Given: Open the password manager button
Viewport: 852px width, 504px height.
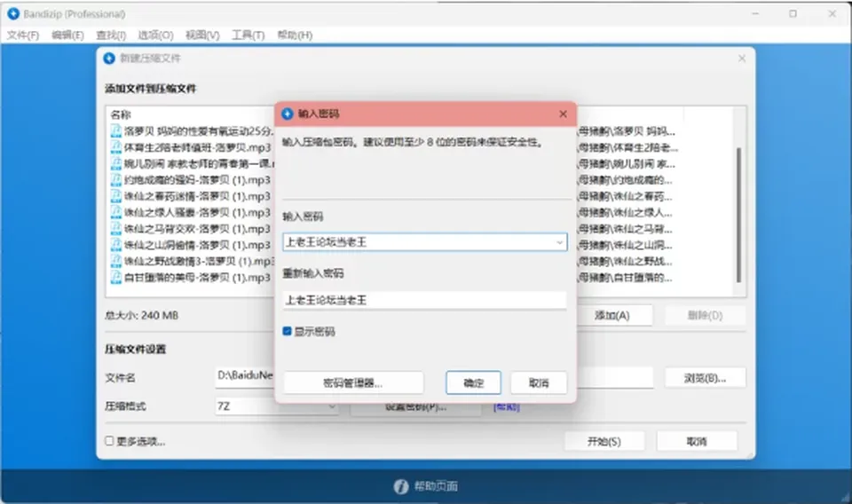Looking at the screenshot, I should [x=353, y=383].
